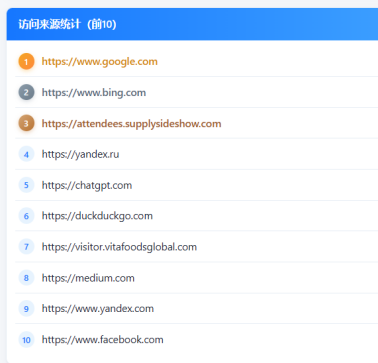Click the https://www.yandex.com entry
The image size is (378, 363).
coord(98,309)
